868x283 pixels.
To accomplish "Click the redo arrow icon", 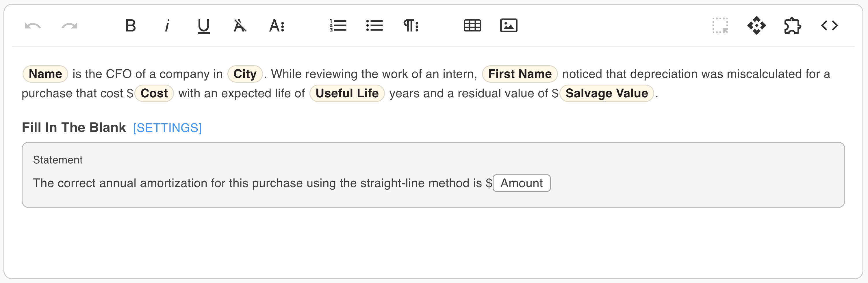I will 69,26.
